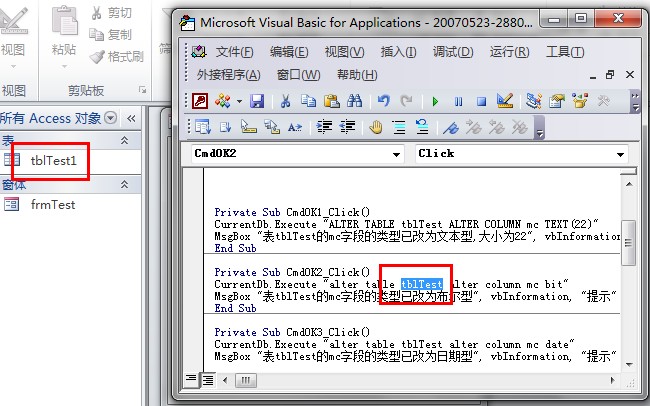Screen dimensions: 650x406
Task: Click the code window's vertical scrollbar thumb
Action: (628, 243)
